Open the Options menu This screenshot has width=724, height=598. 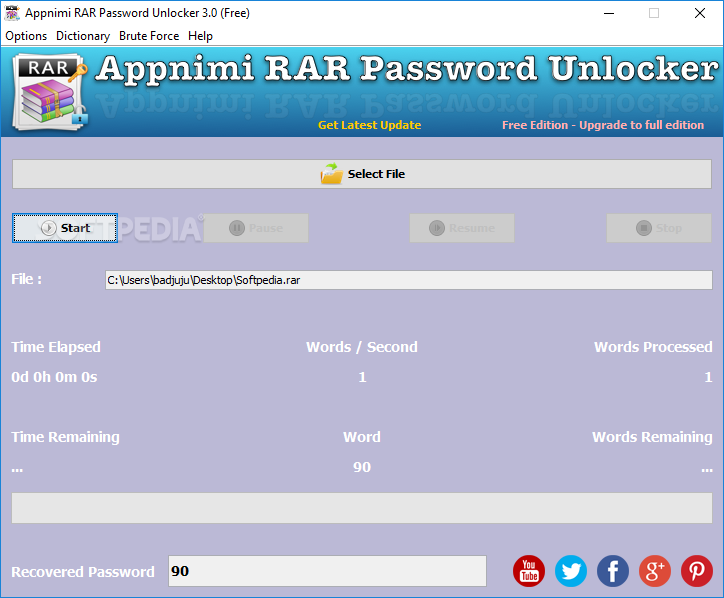click(26, 36)
